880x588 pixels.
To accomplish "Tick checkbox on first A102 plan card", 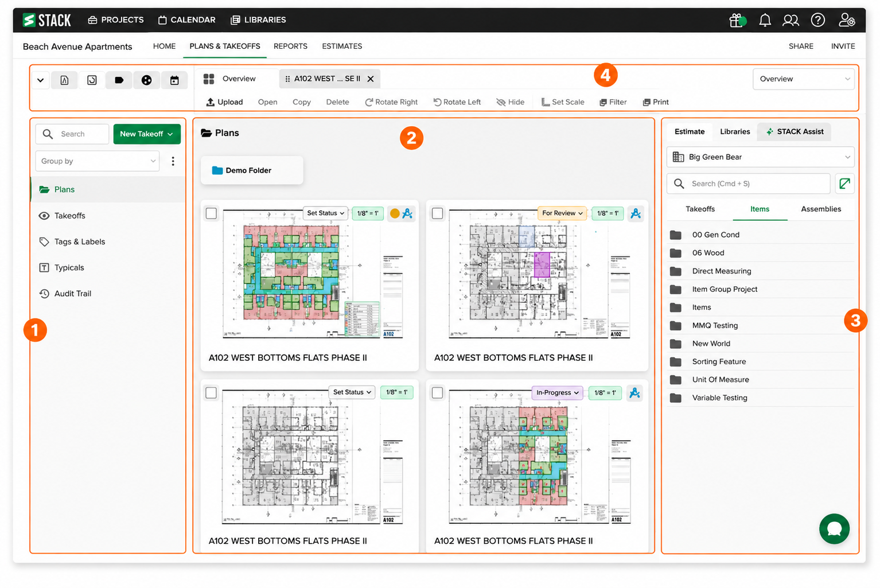I will pyautogui.click(x=211, y=213).
